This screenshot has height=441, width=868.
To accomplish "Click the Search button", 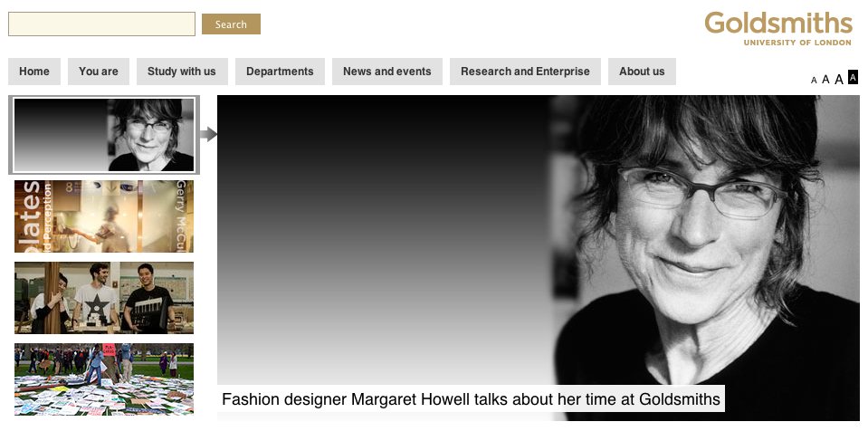I will pos(231,24).
